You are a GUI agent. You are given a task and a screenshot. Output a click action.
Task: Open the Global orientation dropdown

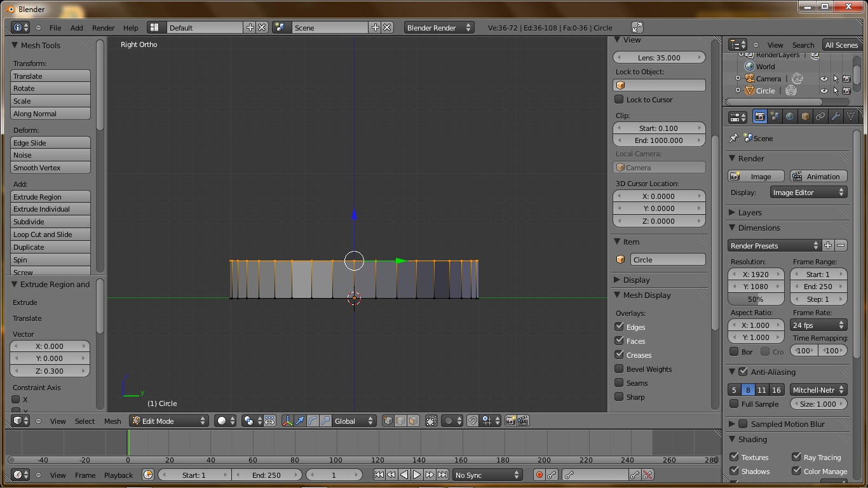[x=354, y=421]
